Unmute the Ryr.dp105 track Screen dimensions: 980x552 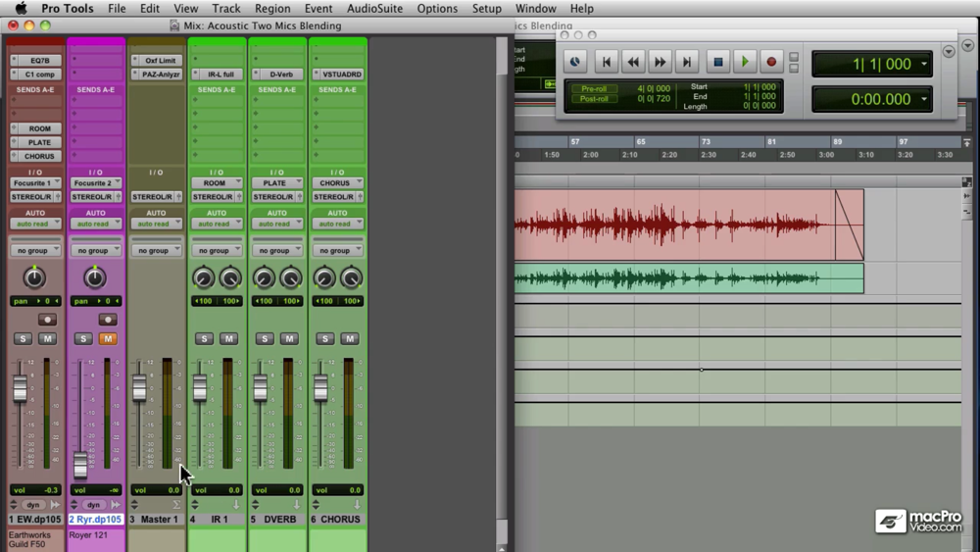[108, 339]
